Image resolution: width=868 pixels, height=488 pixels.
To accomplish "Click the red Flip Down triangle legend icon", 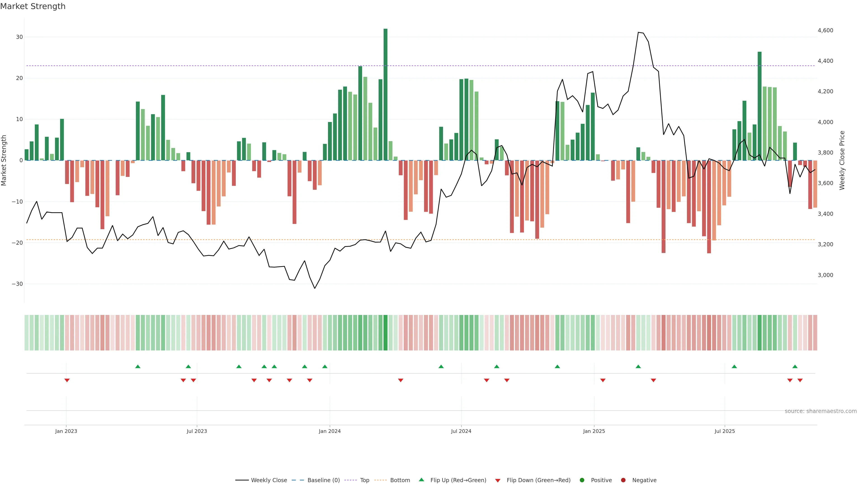I will coord(498,481).
